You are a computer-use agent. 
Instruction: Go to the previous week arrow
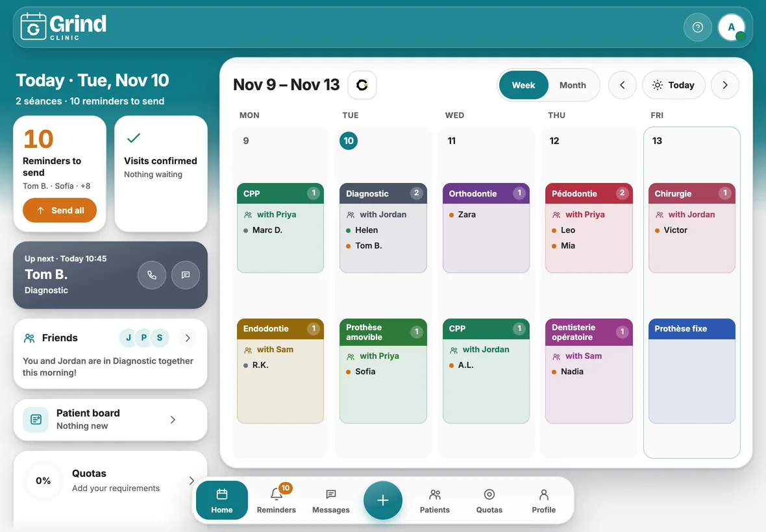[623, 85]
